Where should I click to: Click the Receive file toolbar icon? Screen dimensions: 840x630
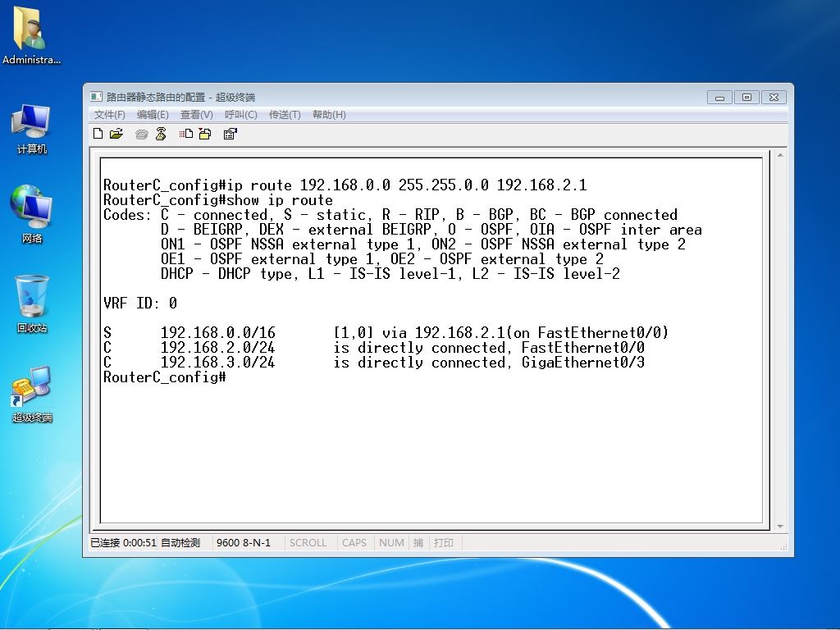click(x=204, y=134)
